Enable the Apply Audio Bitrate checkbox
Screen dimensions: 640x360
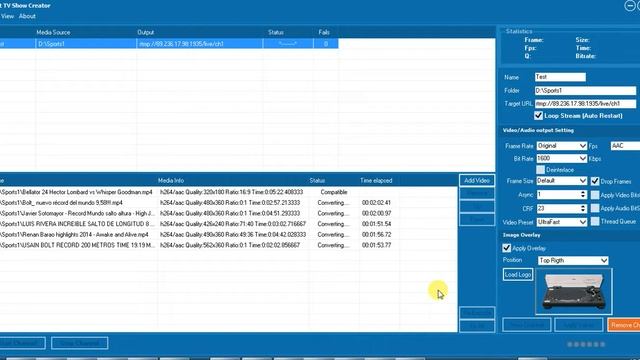coord(595,209)
